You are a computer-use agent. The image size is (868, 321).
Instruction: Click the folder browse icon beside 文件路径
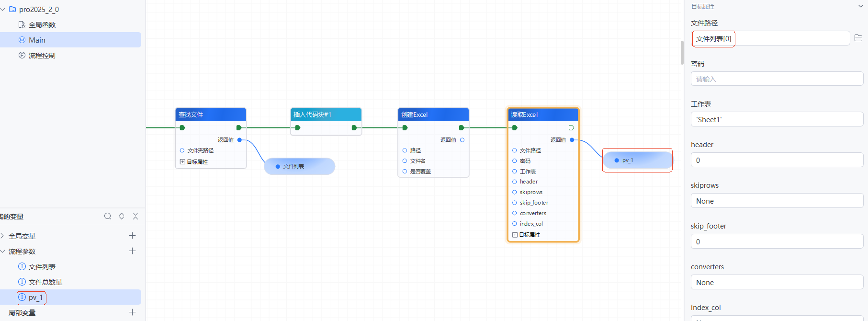(858, 38)
